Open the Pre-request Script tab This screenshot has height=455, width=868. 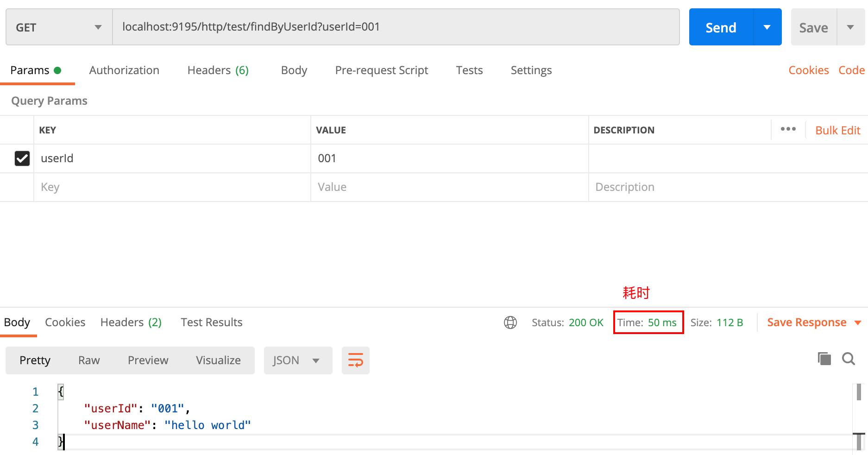click(x=382, y=70)
